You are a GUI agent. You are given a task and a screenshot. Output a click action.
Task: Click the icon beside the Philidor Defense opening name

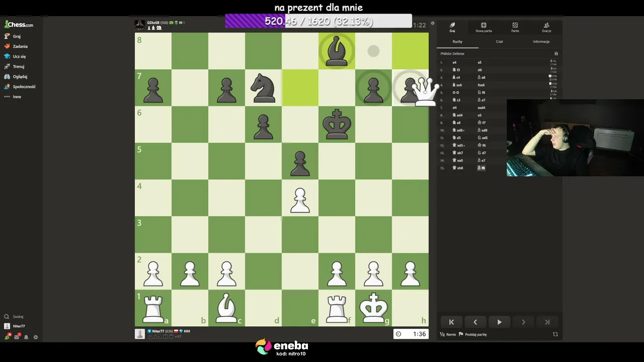[556, 54]
